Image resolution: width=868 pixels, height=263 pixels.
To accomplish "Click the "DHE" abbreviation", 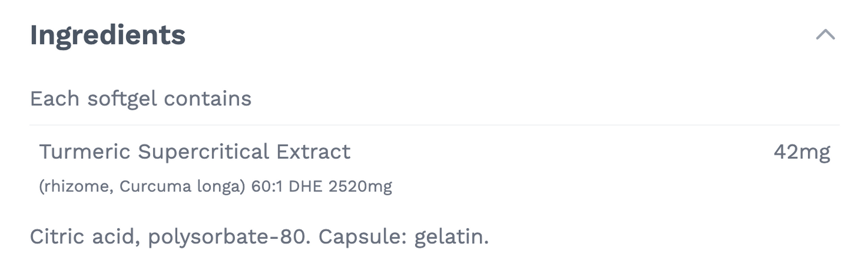I will click(305, 187).
